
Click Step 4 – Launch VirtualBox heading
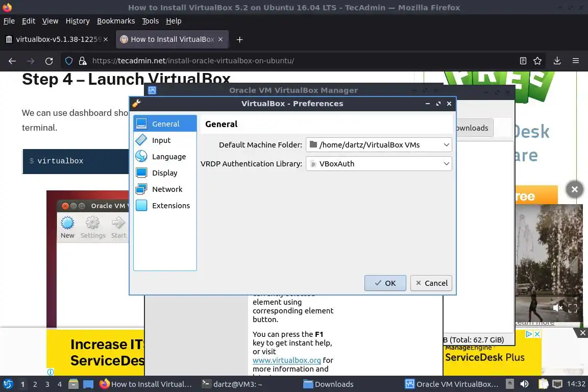pos(126,79)
